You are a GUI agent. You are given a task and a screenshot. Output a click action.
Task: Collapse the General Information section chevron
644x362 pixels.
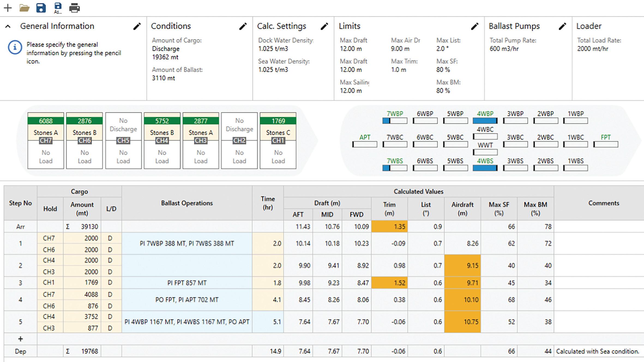[x=8, y=26]
